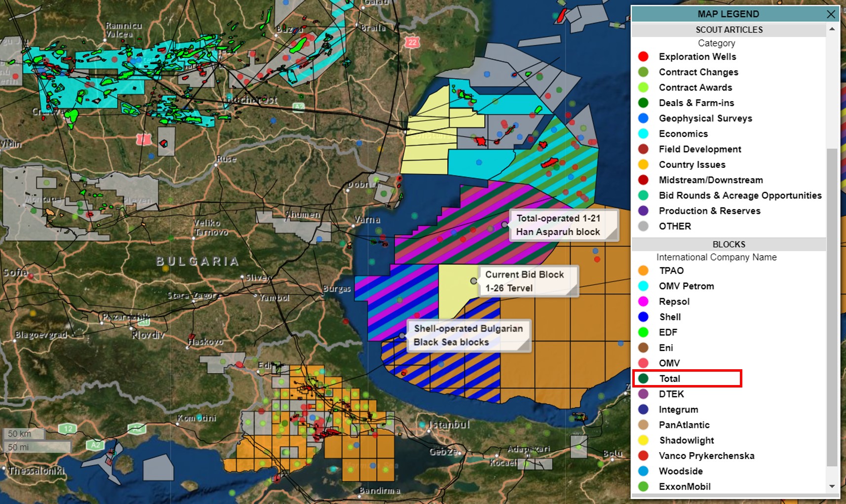Click the orange TPAO company dot
This screenshot has width=846, height=504.
pos(643,271)
